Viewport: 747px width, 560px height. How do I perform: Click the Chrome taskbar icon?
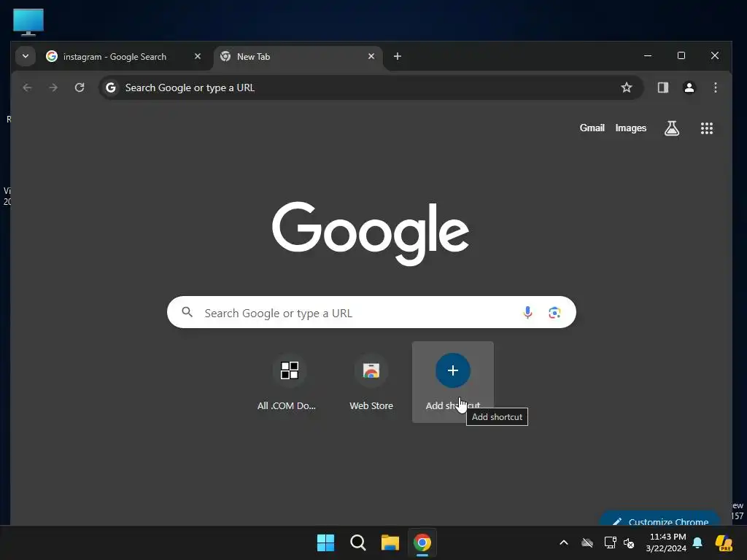[422, 542]
